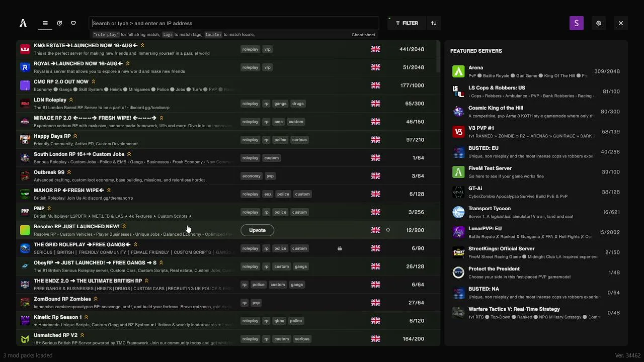Select the drugs tag on LDN Roleplay
The height and width of the screenshot is (362, 644).
pos(298,104)
